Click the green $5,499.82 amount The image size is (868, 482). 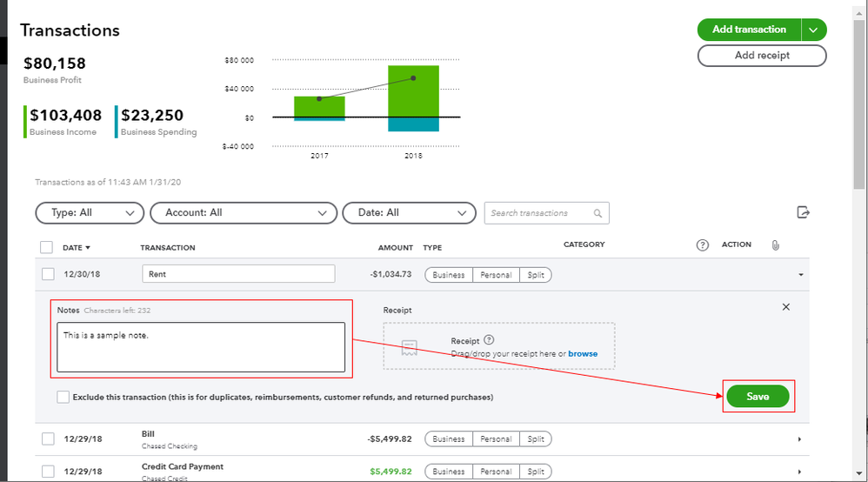click(391, 472)
